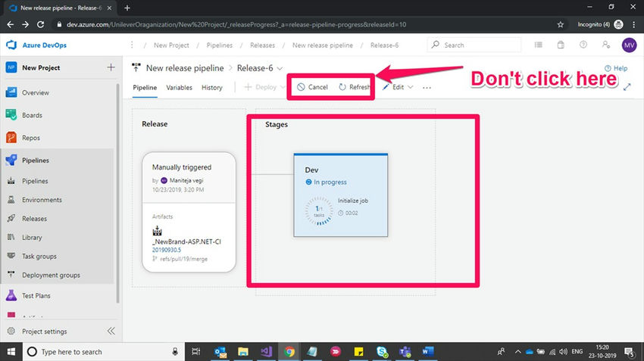
Task: Go back using the browser back arrow
Action: tap(11, 25)
